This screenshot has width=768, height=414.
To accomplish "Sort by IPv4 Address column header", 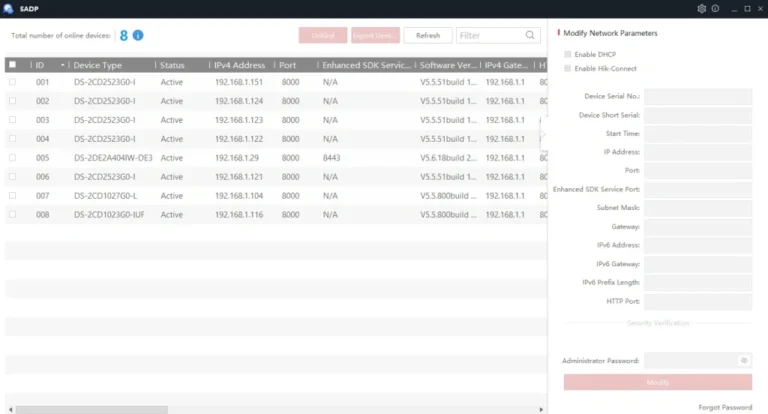I will click(x=241, y=65).
